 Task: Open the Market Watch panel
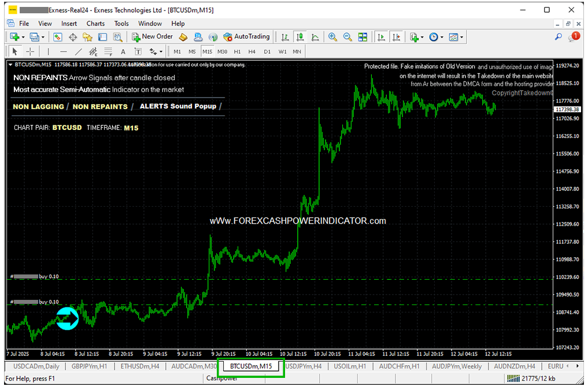[x=57, y=37]
